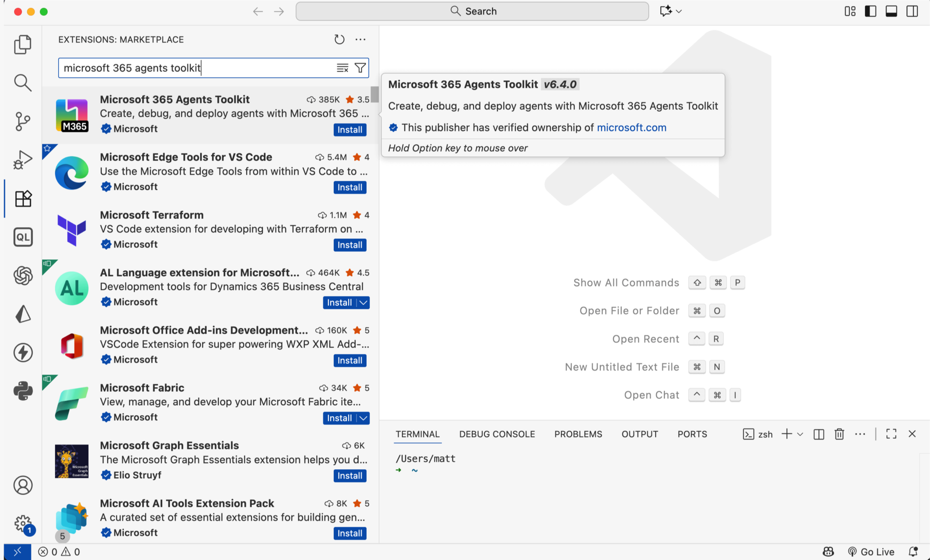Image resolution: width=930 pixels, height=560 pixels.
Task: Toggle bottom panel visibility
Action: 891,11
